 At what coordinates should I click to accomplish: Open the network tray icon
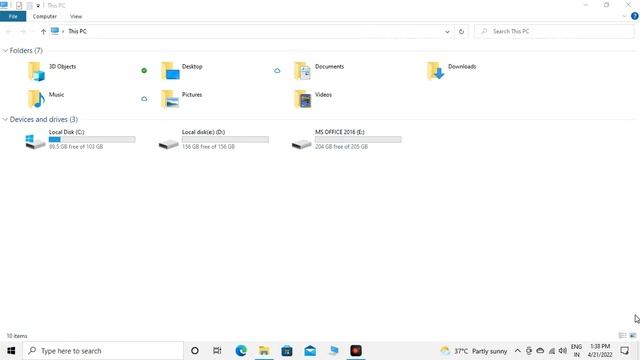pyautogui.click(x=552, y=351)
